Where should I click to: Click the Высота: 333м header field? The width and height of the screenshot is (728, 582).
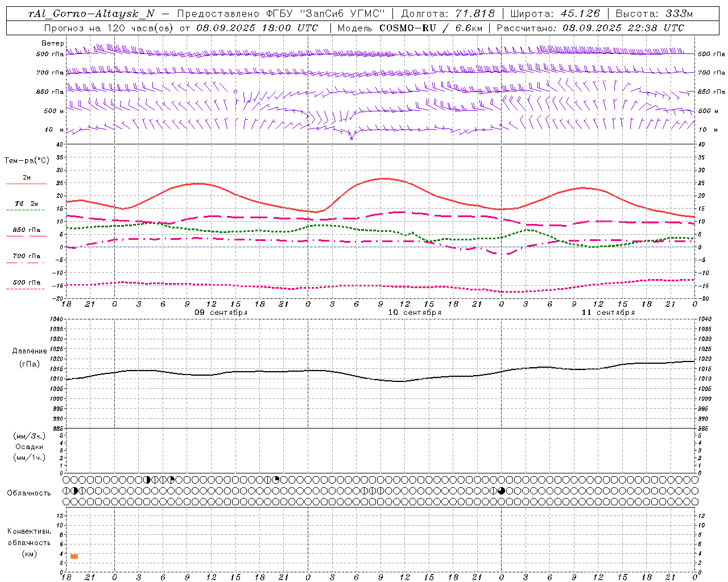654,14
